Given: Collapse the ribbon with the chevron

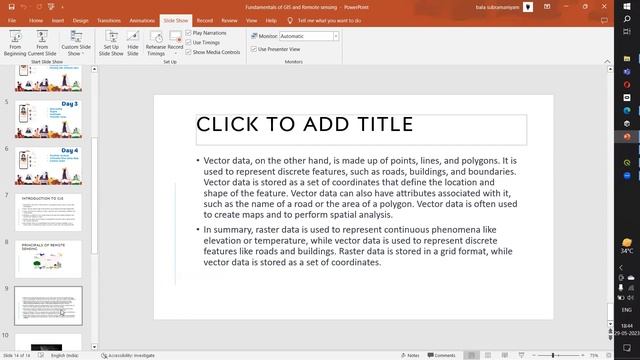Looking at the screenshot, I should [x=607, y=61].
